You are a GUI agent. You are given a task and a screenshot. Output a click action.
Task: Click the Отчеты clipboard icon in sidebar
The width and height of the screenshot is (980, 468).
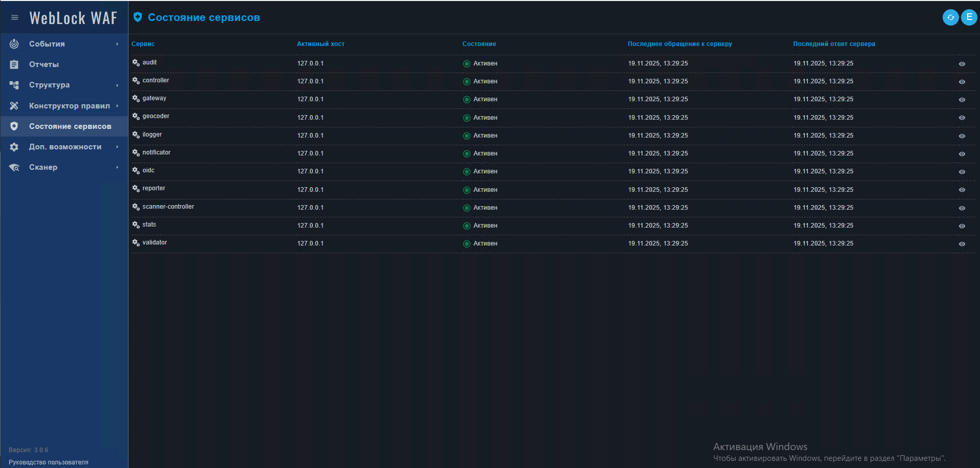pyautogui.click(x=14, y=64)
